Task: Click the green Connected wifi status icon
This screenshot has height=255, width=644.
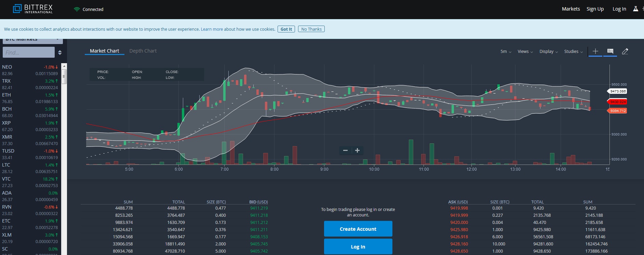Action: coord(77,9)
